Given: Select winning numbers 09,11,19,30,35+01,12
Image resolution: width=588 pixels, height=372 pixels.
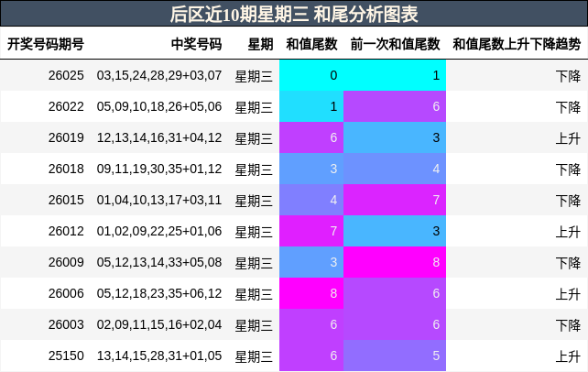Looking at the screenshot, I should point(159,169).
